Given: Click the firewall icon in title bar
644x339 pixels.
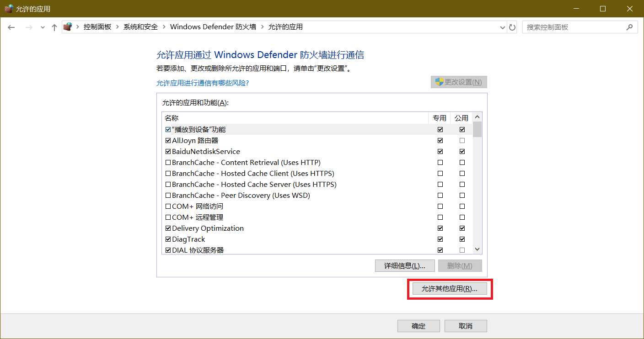Looking at the screenshot, I should pyautogui.click(x=9, y=9).
